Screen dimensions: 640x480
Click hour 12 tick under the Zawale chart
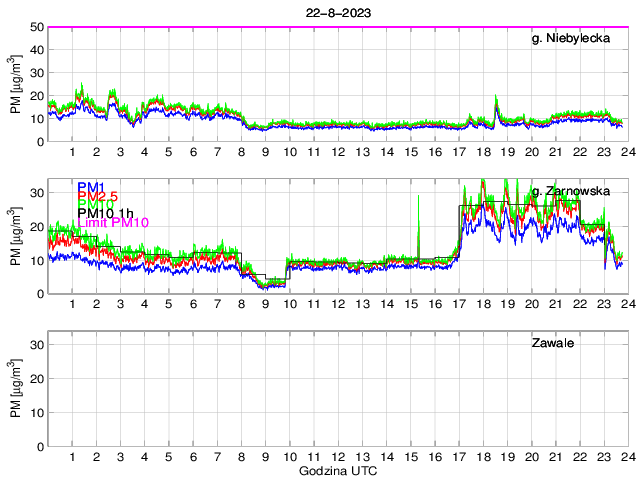coord(338,457)
